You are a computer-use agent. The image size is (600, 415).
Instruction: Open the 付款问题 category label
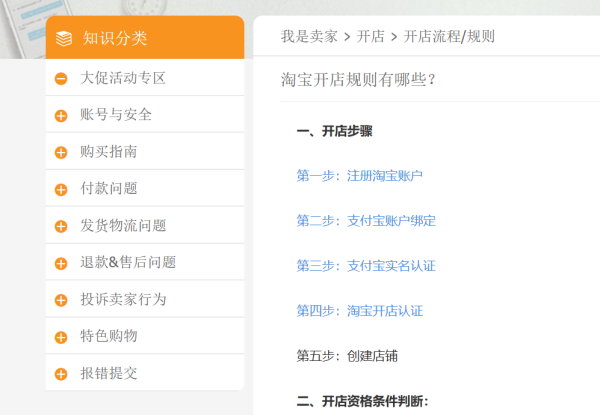[x=109, y=188]
